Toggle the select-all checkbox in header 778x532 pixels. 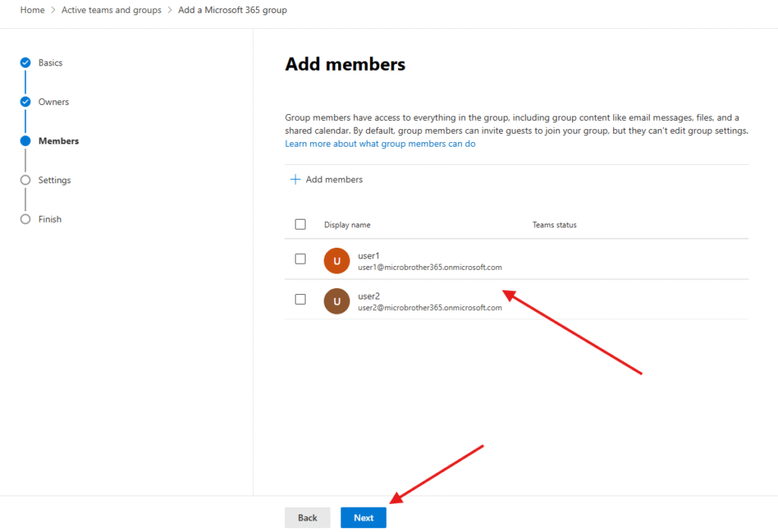tap(300, 224)
